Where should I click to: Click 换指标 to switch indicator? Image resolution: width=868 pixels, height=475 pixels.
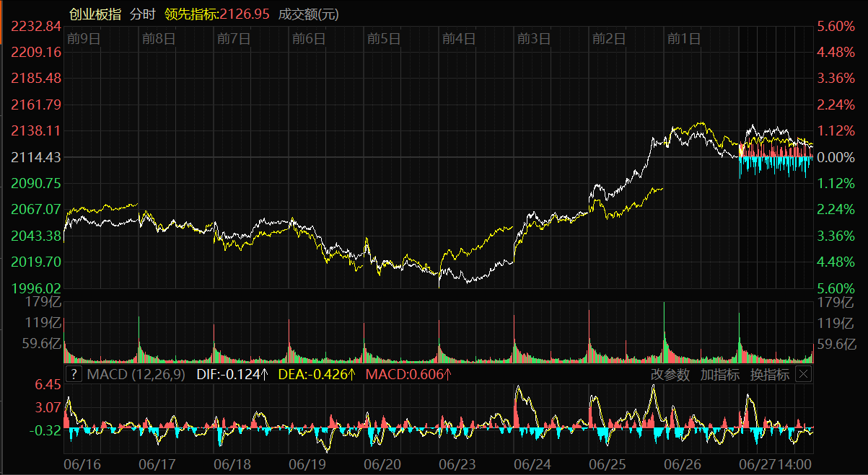pyautogui.click(x=769, y=374)
